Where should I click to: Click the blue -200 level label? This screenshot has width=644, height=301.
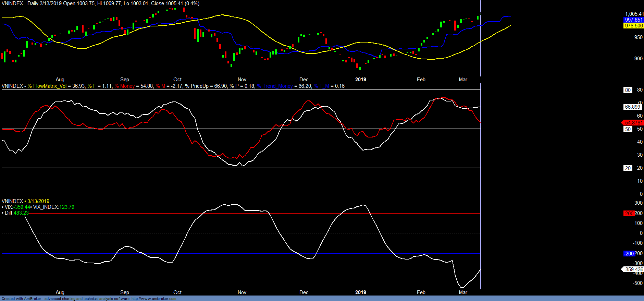tap(629, 254)
